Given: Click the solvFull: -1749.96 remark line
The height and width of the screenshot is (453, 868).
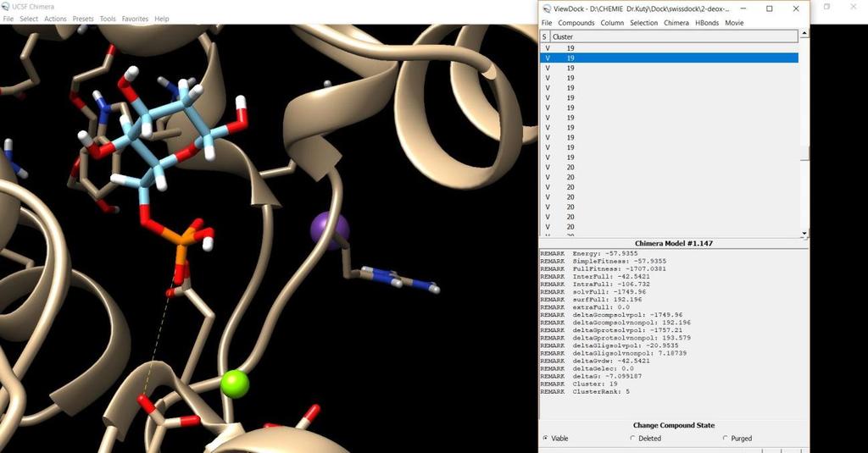Looking at the screenshot, I should [593, 291].
